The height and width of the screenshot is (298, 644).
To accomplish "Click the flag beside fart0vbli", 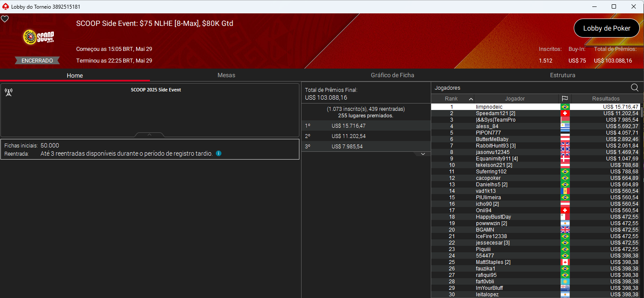I will point(565,281).
